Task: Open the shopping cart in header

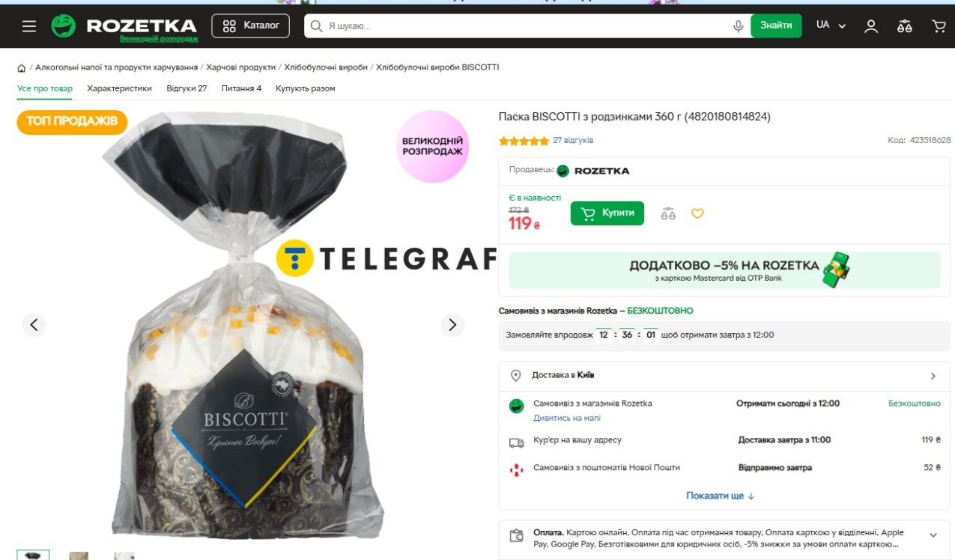Action: 939,26
